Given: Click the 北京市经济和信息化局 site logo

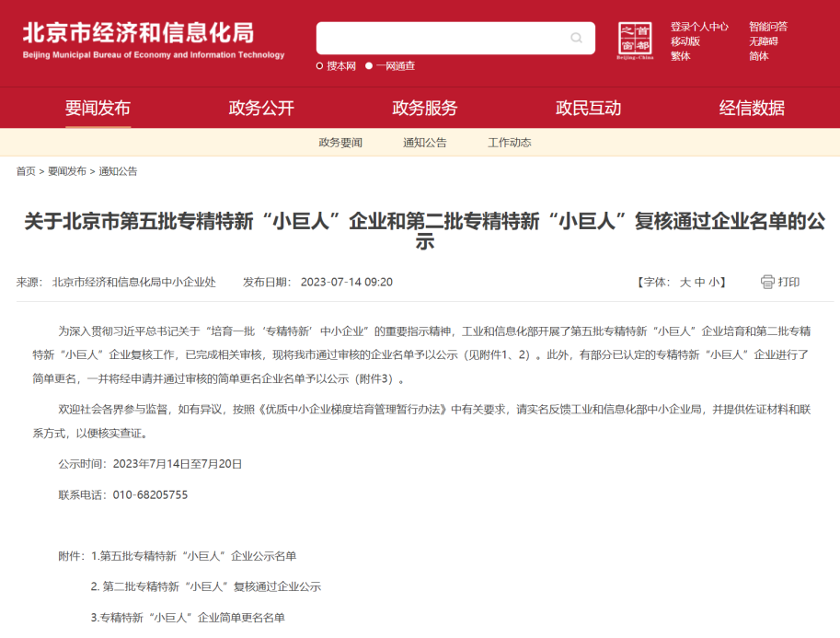Looking at the screenshot, I should tap(154, 40).
